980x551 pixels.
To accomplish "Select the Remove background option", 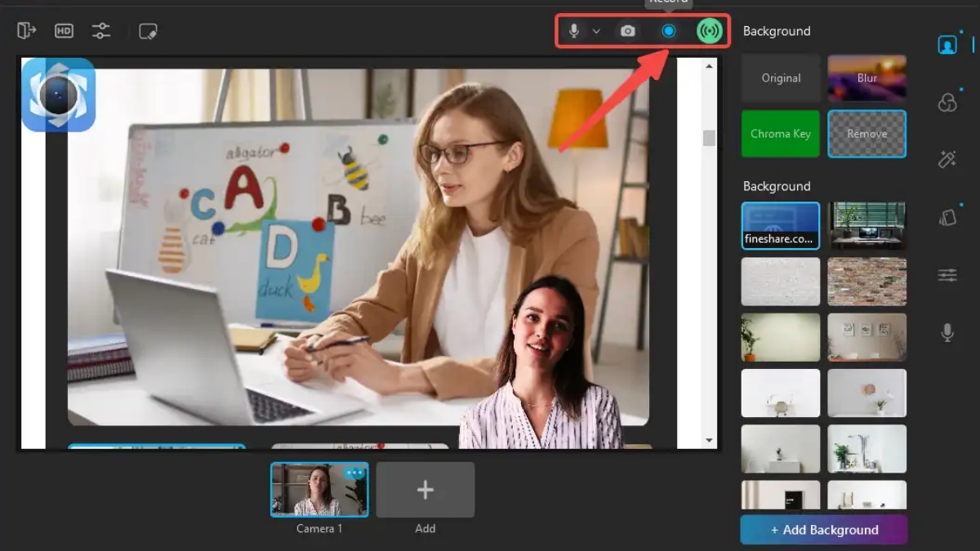I will [x=866, y=133].
